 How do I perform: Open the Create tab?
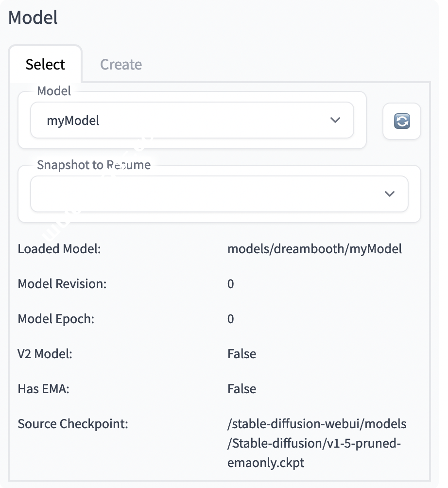121,65
